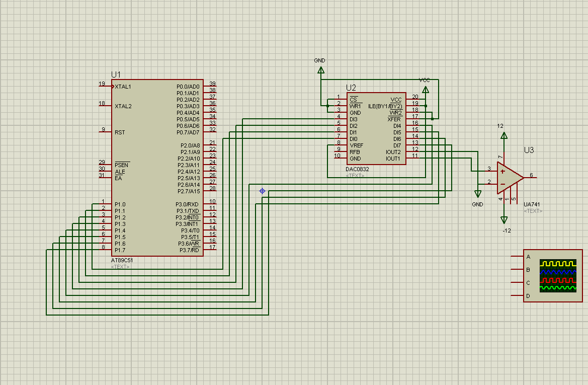
Task: Click the DI7 pin label
Action: [x=397, y=145]
